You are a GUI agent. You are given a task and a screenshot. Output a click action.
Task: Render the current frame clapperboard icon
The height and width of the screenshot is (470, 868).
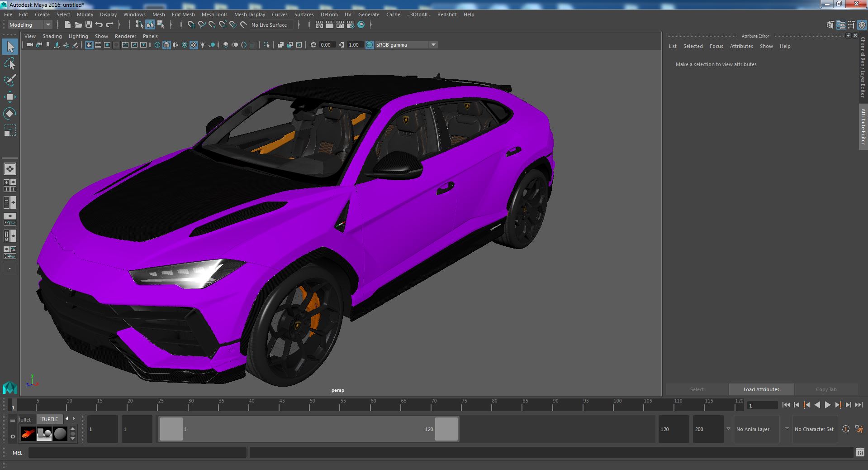(330, 25)
